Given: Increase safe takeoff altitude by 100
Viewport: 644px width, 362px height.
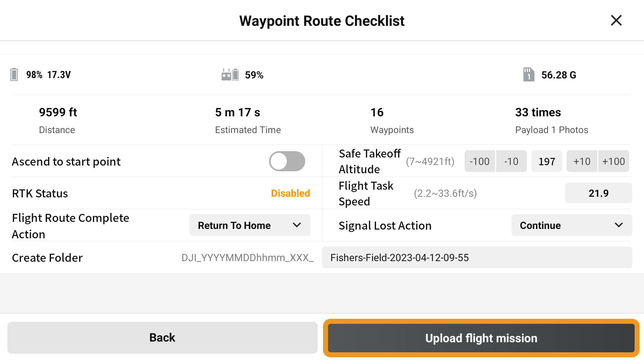Looking at the screenshot, I should [x=613, y=161].
